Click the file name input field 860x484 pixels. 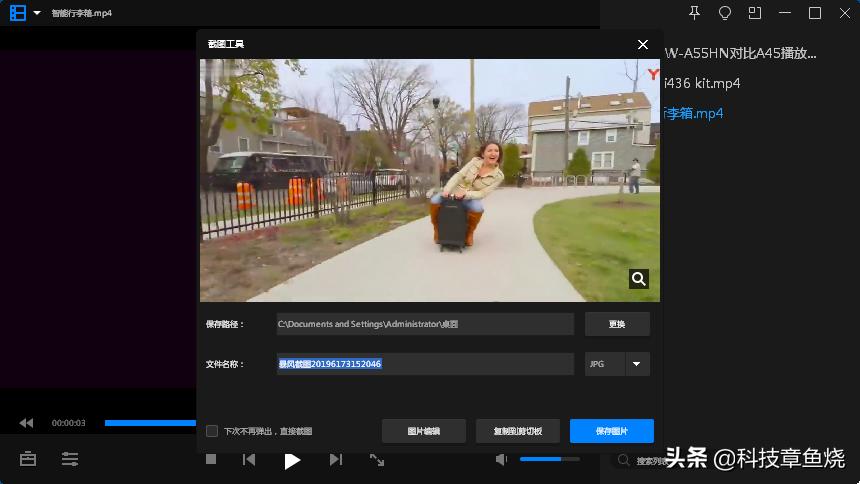[425, 364]
